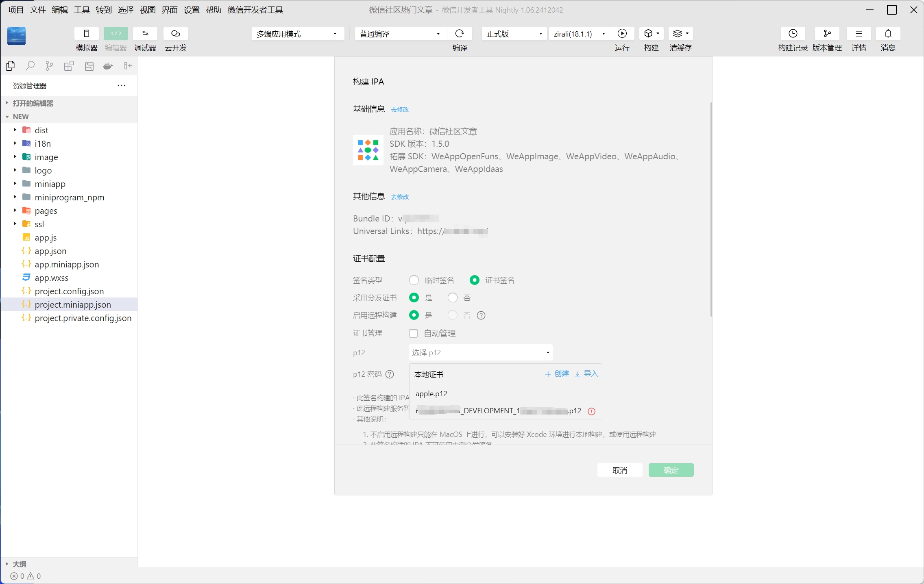Open the Search magnifier icon in sidebar
924x584 pixels.
point(30,66)
